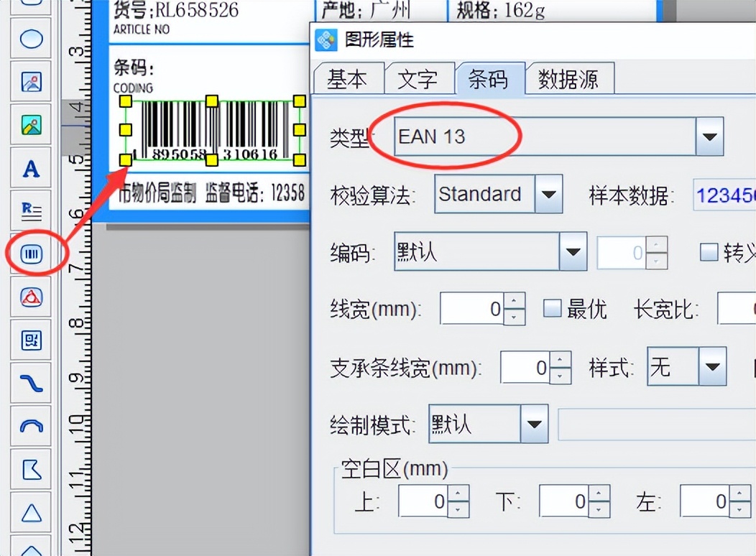The width and height of the screenshot is (756, 556).
Task: Switch to the 文字 tab
Action: click(418, 78)
